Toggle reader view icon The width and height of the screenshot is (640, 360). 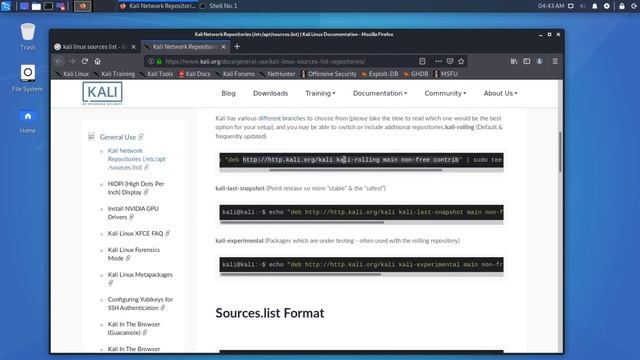tap(422, 61)
